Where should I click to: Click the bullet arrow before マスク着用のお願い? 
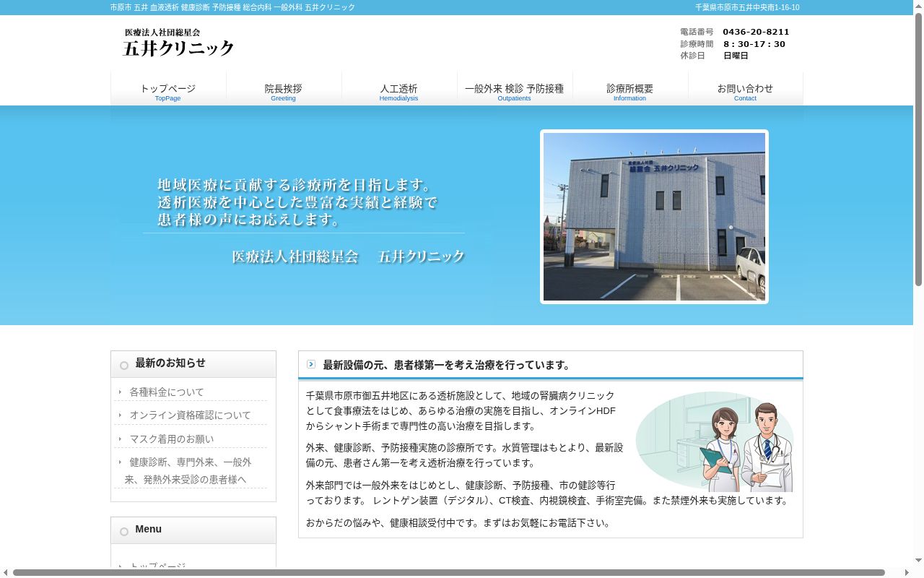pyautogui.click(x=120, y=439)
